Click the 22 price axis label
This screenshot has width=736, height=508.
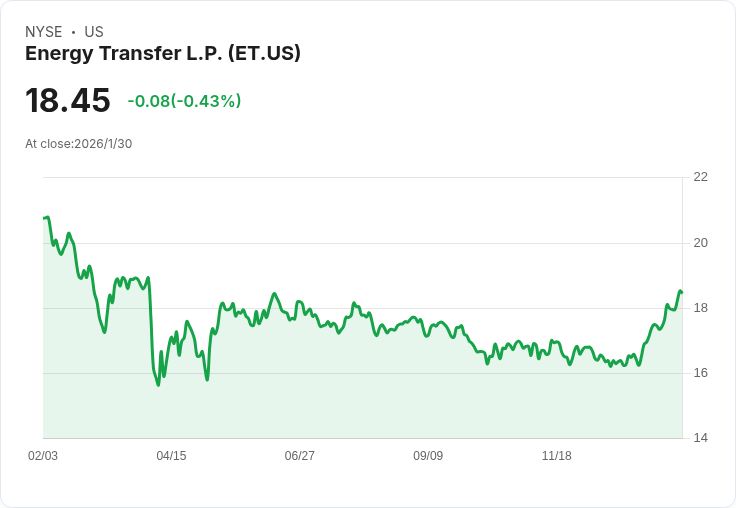[x=700, y=177]
